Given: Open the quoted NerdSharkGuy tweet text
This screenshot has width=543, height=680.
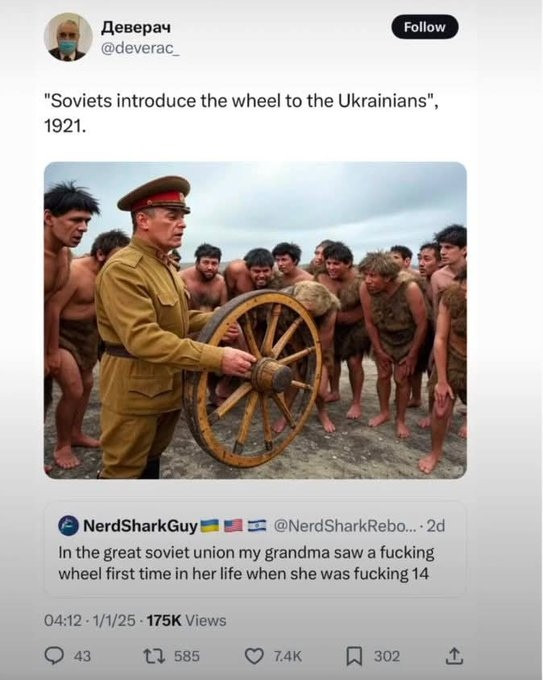Looking at the screenshot, I should 246,563.
